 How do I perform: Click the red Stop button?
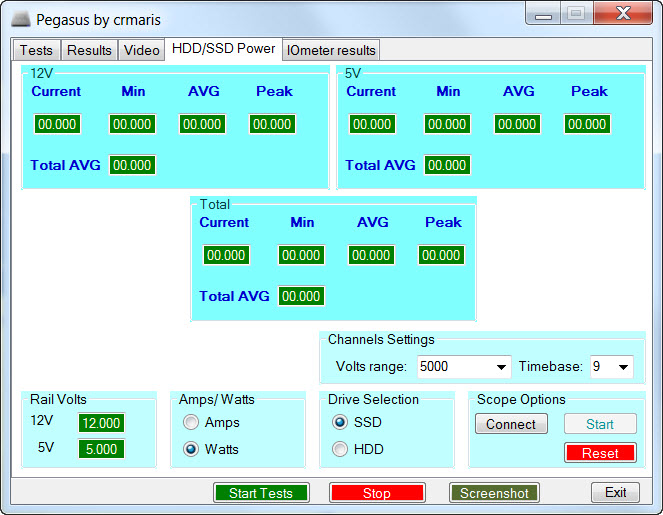click(x=377, y=493)
